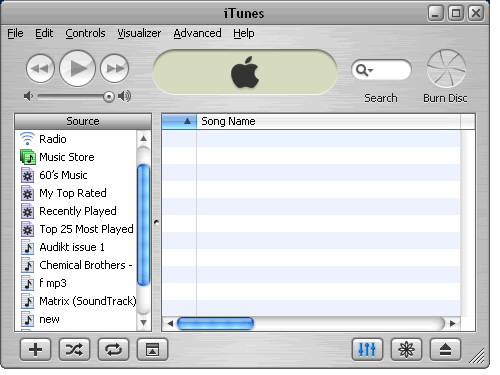Viewport: 500px width, 375px height.
Task: Click the high volume speaker icon
Action: 124,96
